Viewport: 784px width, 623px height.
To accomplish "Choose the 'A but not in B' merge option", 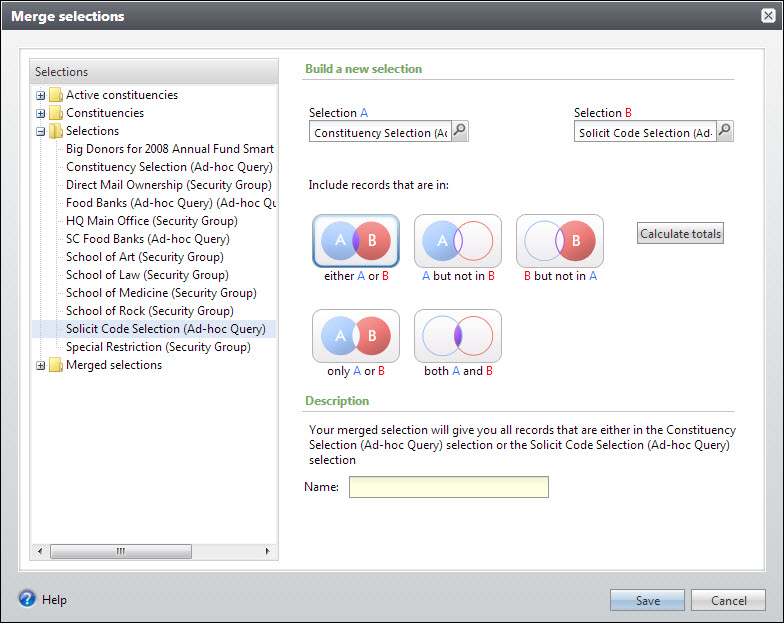I will tap(458, 241).
